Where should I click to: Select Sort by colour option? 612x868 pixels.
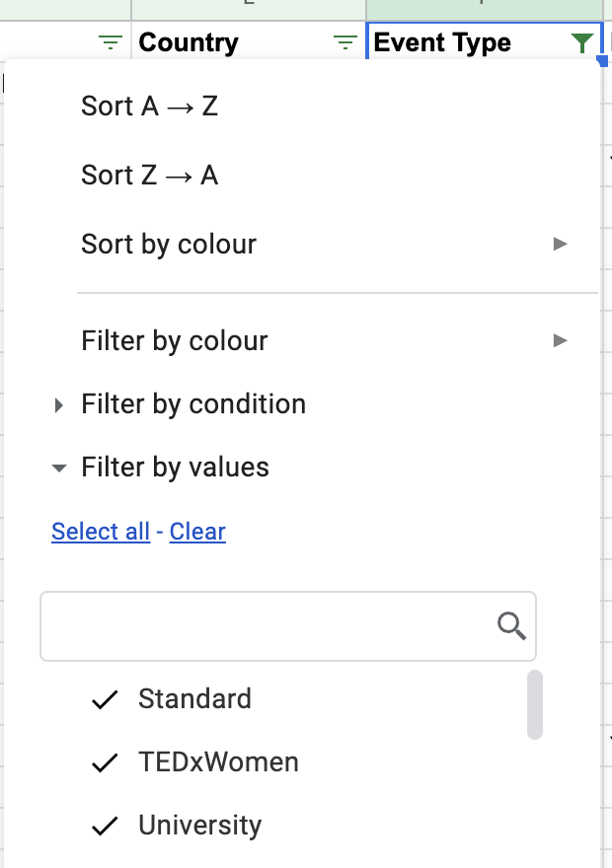[169, 245]
